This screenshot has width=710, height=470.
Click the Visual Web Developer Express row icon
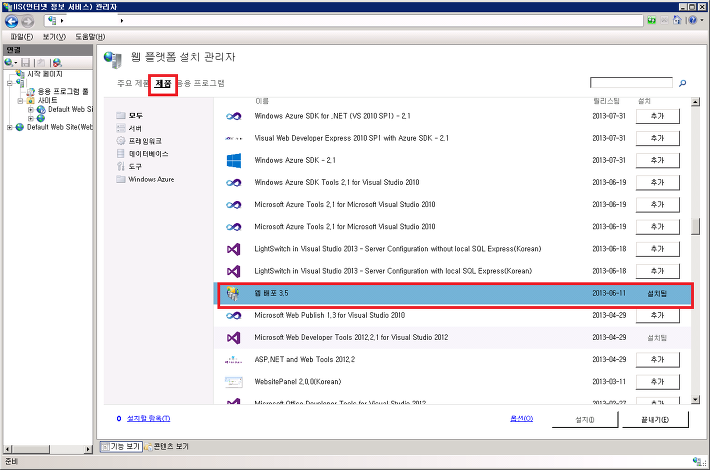pyautogui.click(x=234, y=139)
